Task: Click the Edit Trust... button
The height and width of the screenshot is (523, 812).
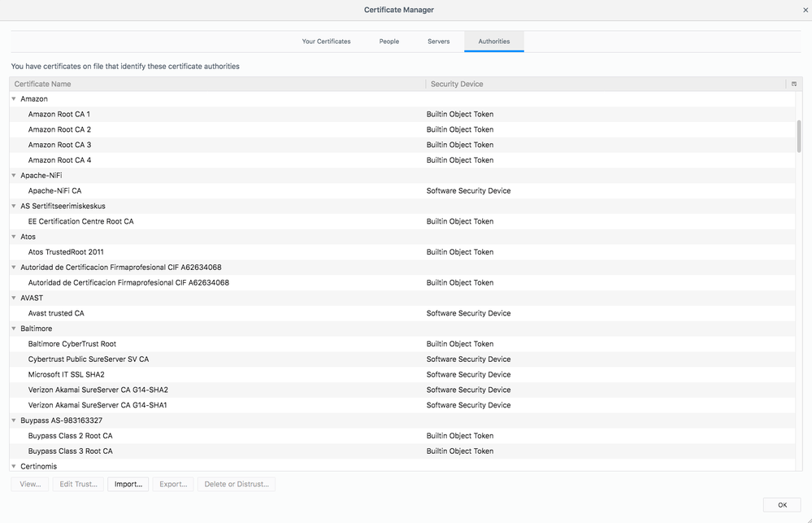Action: (78, 484)
